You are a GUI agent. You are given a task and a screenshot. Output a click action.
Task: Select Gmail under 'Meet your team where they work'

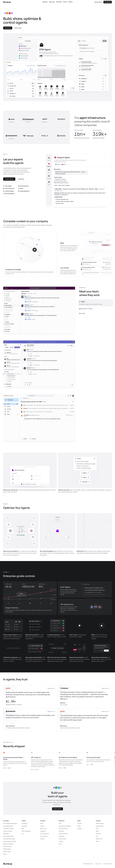(x=82, y=314)
